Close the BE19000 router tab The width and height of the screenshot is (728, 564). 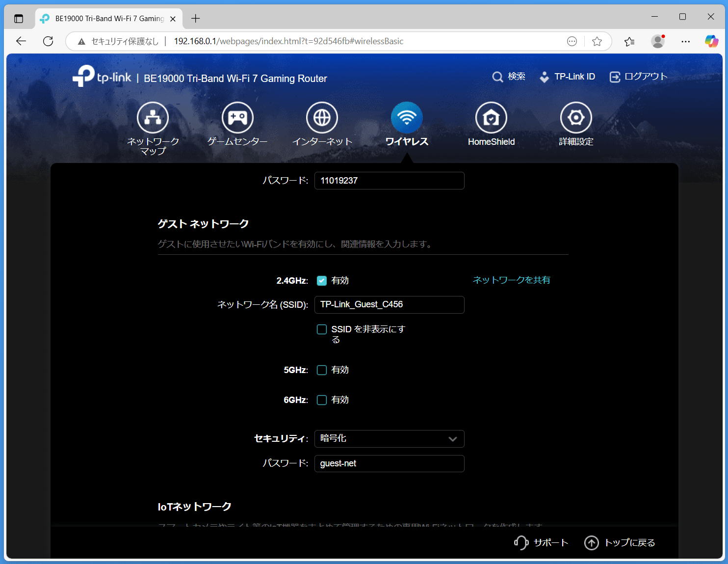(173, 19)
